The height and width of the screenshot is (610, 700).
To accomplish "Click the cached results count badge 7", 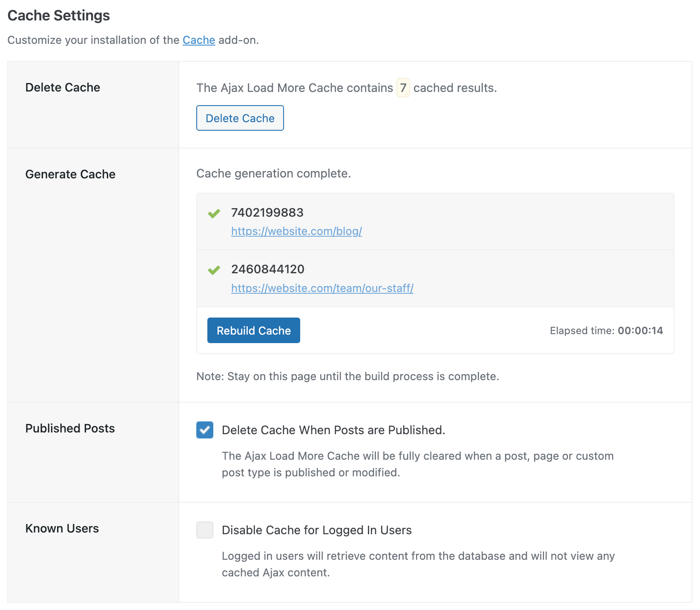I will (x=403, y=88).
